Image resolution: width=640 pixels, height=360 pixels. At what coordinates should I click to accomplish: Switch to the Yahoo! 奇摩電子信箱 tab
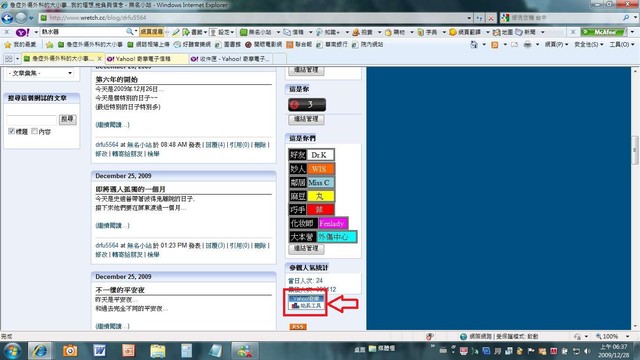tap(147, 59)
